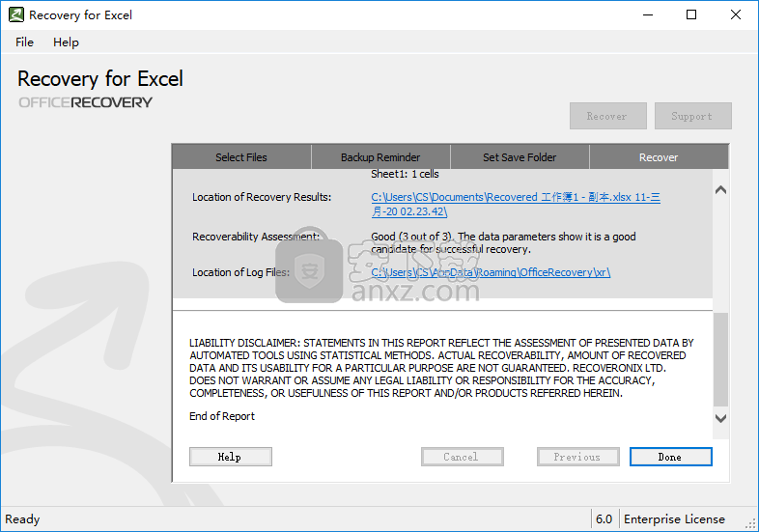This screenshot has height=532, width=759.
Task: Maximize the Recovery for Excel window
Action: coord(691,15)
